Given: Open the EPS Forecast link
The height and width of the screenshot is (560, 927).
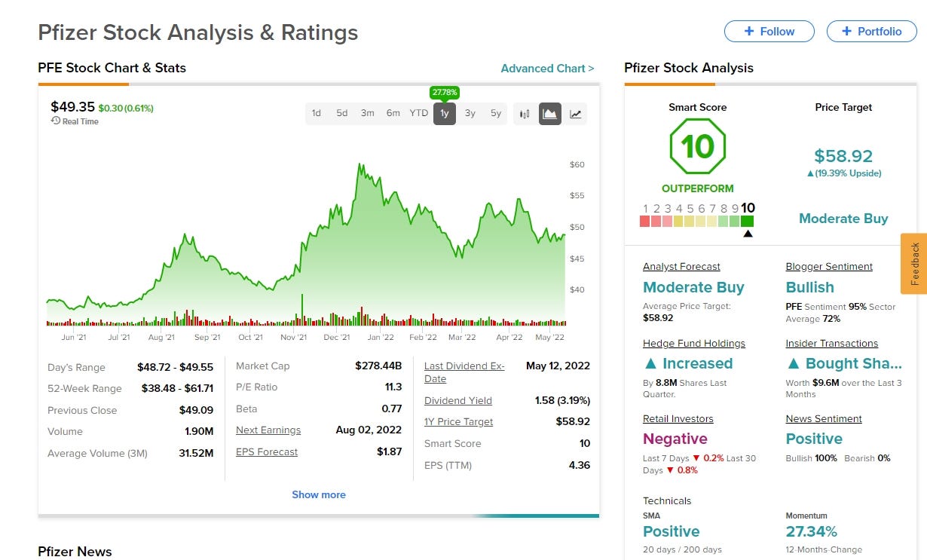Looking at the screenshot, I should [x=267, y=451].
